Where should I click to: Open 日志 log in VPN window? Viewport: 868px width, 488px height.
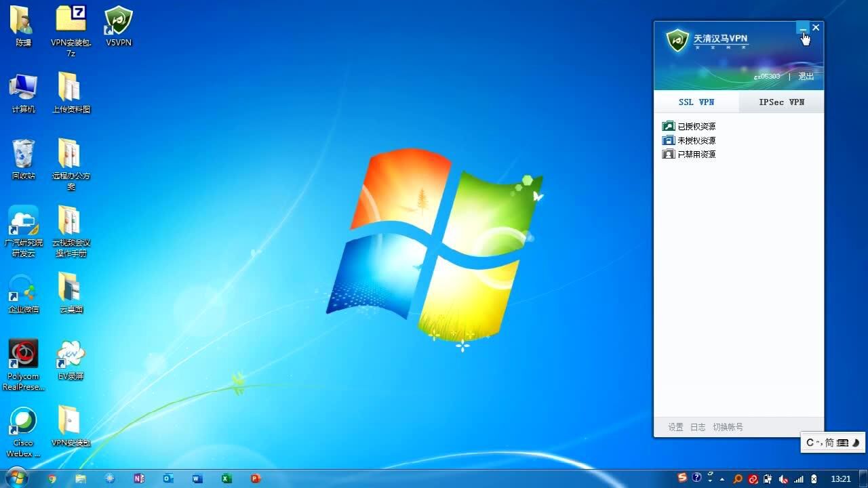tap(698, 427)
